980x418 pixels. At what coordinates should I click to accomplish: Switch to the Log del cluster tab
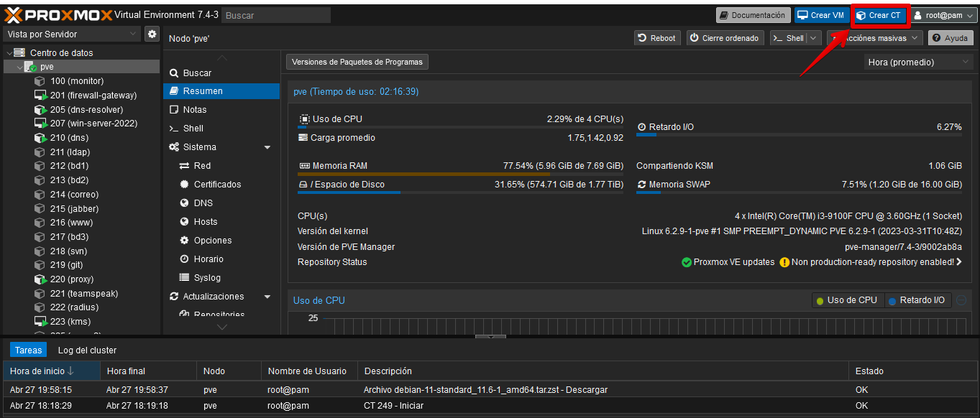point(86,350)
